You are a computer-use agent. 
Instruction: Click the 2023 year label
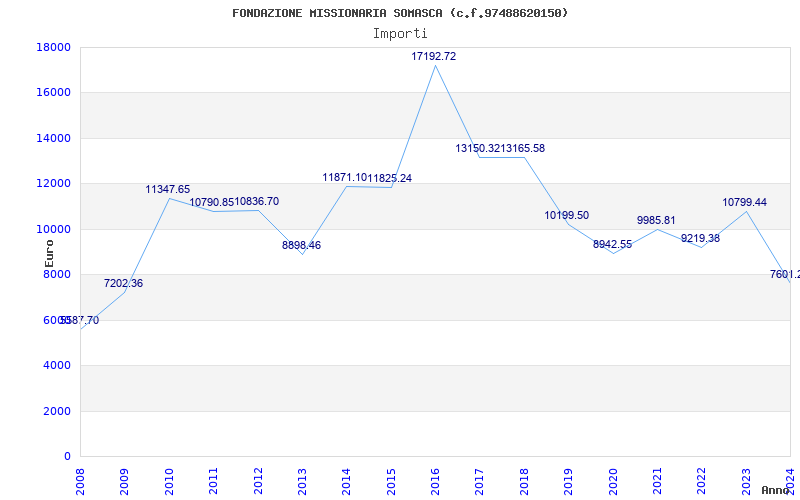coord(746,481)
